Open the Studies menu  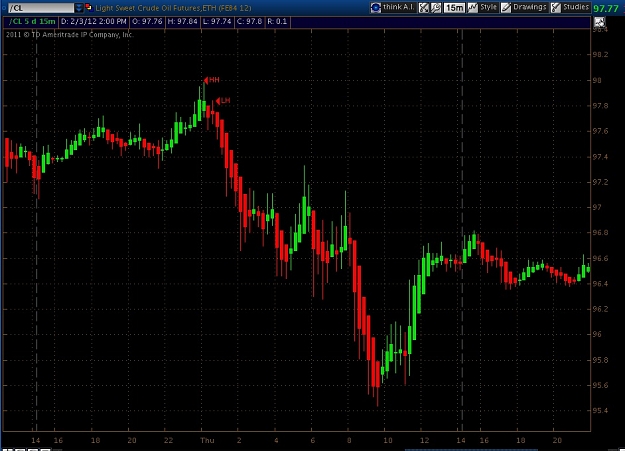[576, 7]
